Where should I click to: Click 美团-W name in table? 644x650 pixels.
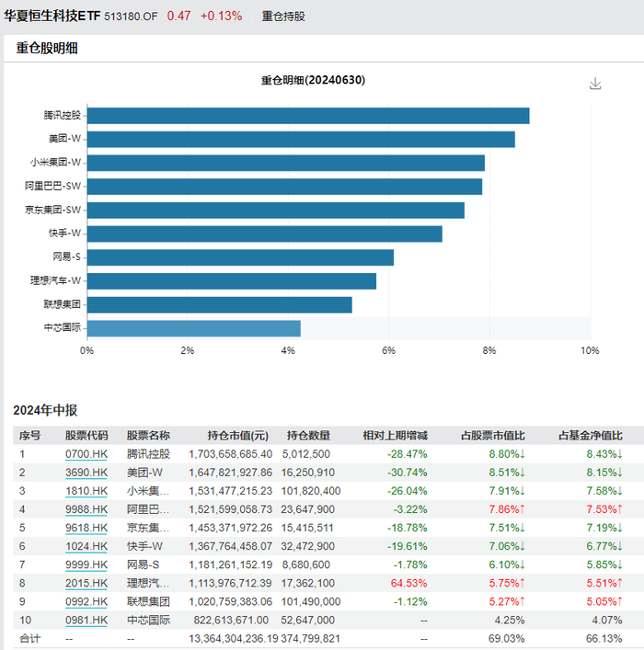tap(144, 473)
